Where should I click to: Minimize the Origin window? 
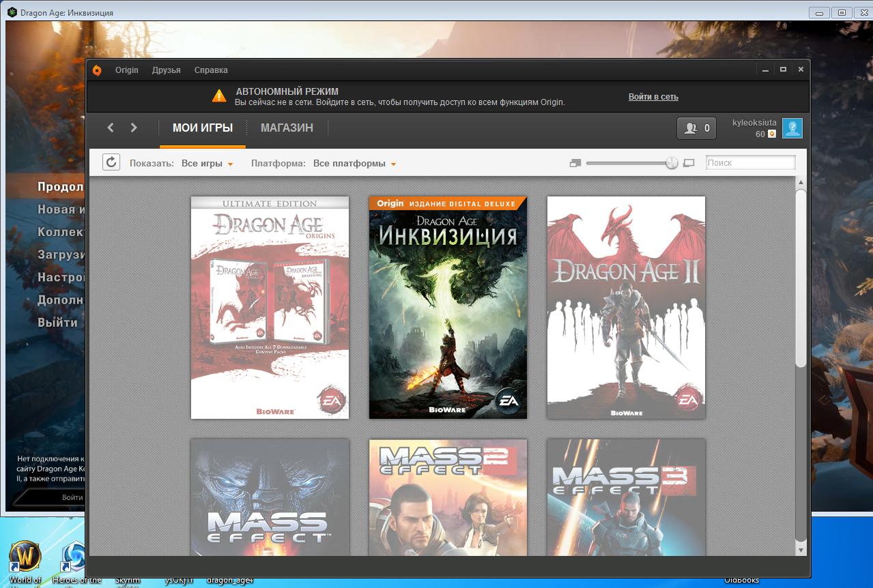[x=766, y=70]
